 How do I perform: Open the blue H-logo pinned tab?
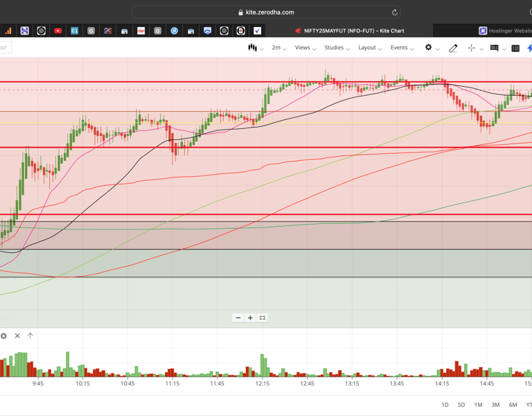(x=24, y=31)
